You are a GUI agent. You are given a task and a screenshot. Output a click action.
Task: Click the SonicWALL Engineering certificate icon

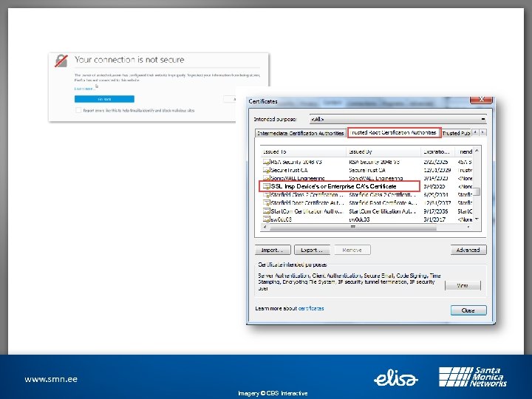[x=266, y=178]
